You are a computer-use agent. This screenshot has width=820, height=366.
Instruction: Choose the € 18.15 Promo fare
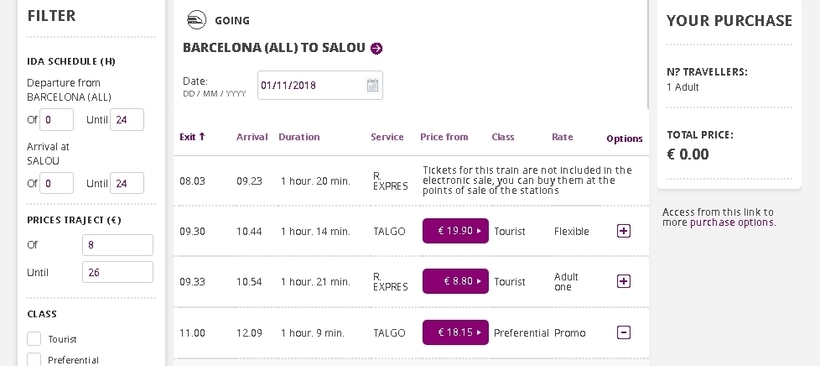455,333
